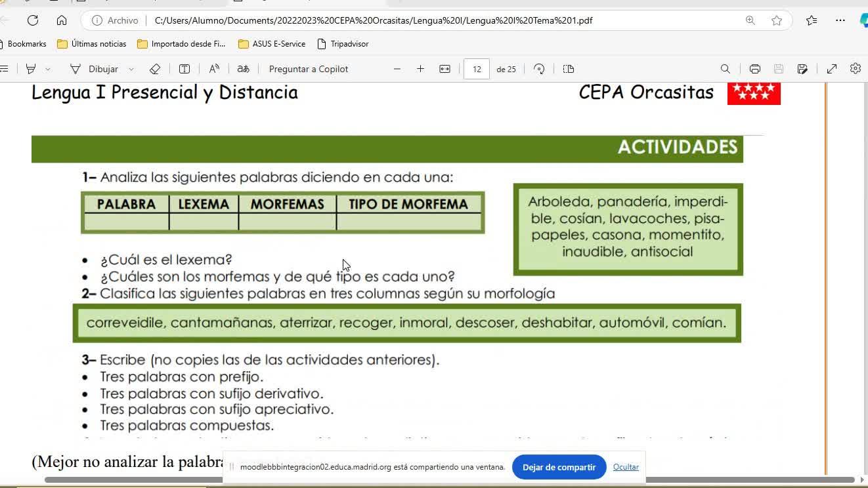Click the LEXEMA table header cell
The height and width of the screenshot is (488, 868).
coord(204,204)
